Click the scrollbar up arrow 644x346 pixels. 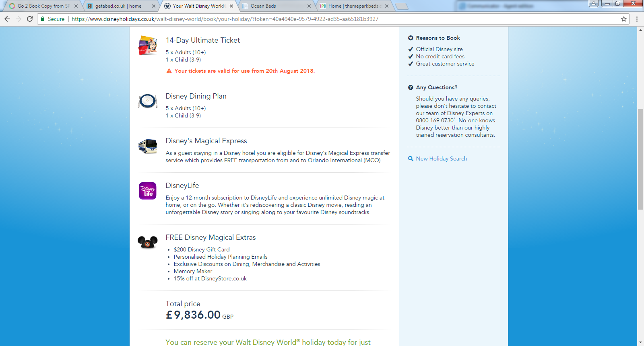pos(640,30)
